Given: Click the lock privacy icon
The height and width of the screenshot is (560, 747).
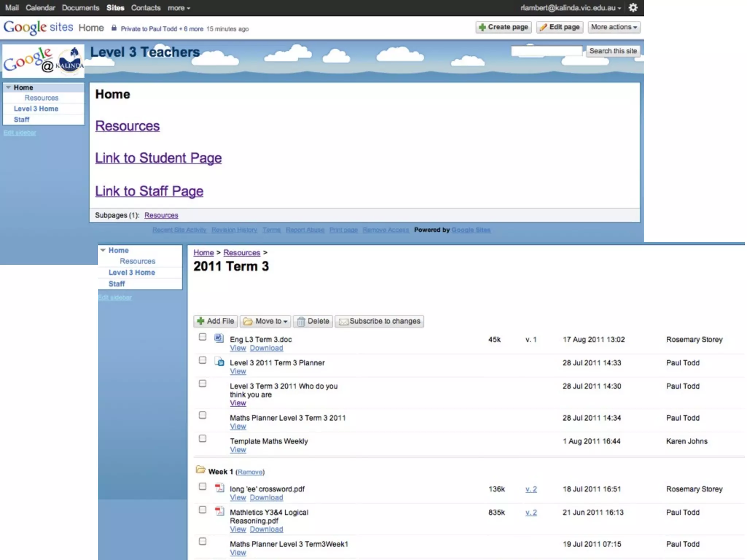Looking at the screenshot, I should 114,28.
